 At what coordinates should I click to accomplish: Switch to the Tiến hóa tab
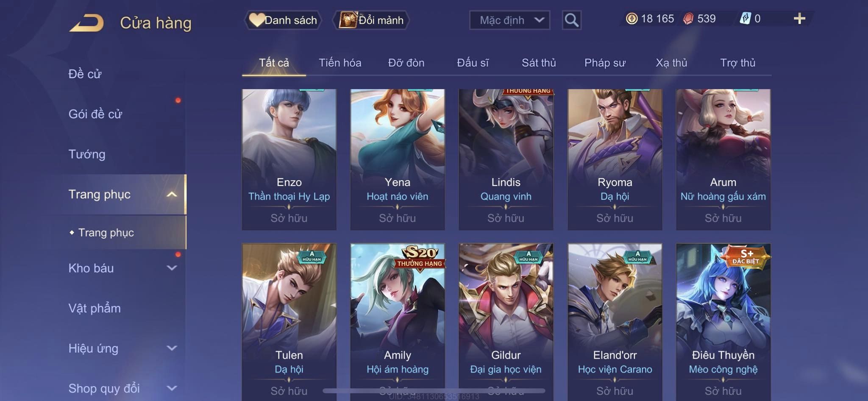click(x=340, y=63)
